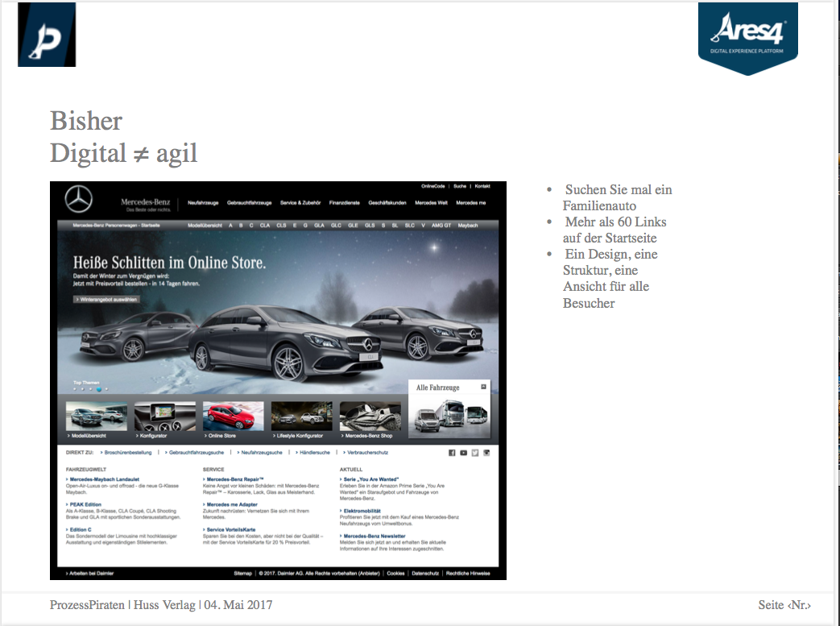Select the GLC model class
This screenshot has width=840, height=626.
coord(336,225)
